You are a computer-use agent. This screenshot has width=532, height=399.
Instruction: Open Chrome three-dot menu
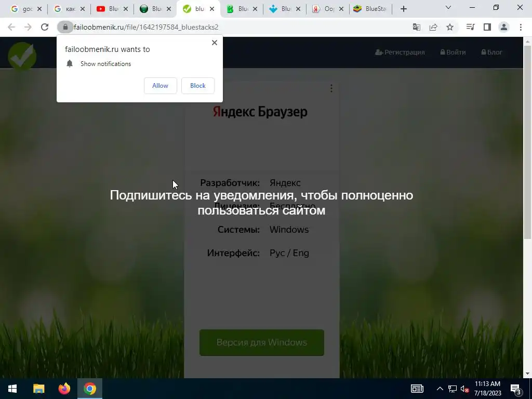[x=521, y=27]
